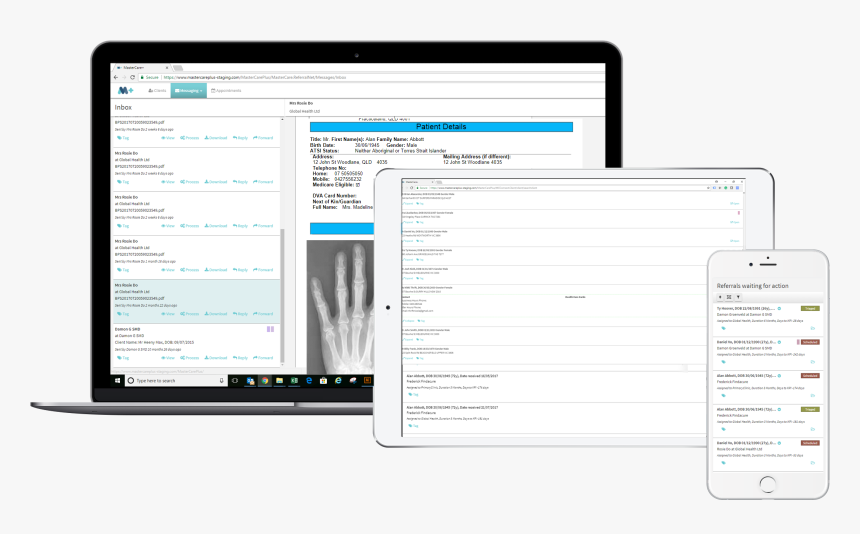Screen dimensions: 860x534
Task: View the Damon S SMB message
Action: pos(168,358)
